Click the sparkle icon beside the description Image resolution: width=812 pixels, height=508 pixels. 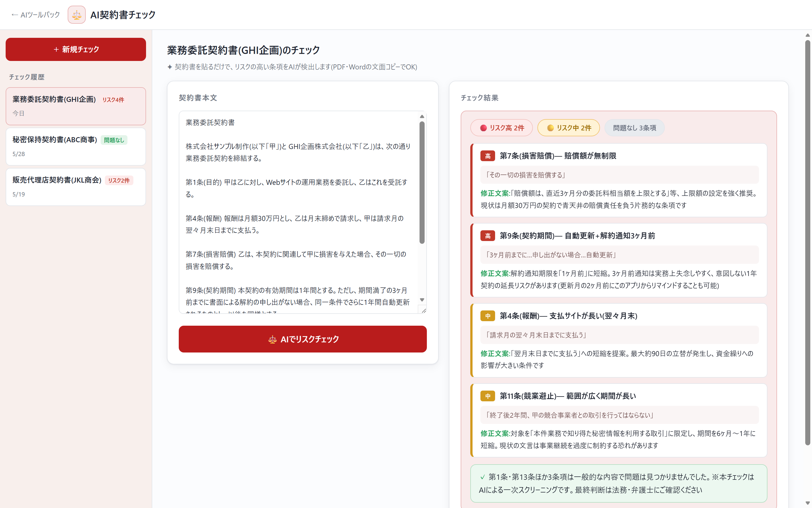[170, 67]
